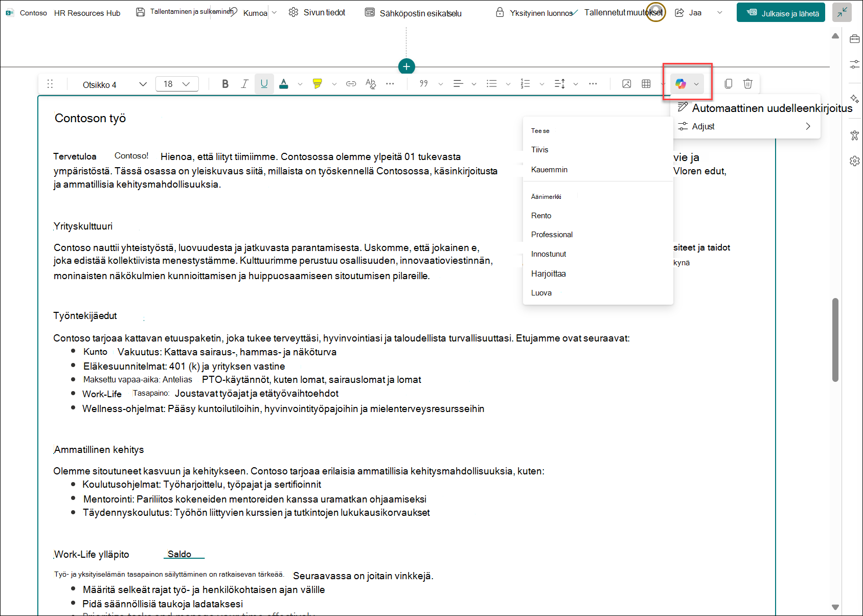The image size is (863, 616).
Task: Open the toolbox icon in right rail
Action: click(854, 39)
